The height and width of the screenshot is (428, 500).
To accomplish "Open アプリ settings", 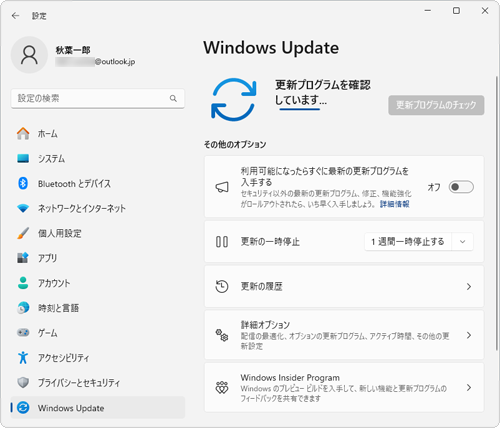I will (98, 258).
